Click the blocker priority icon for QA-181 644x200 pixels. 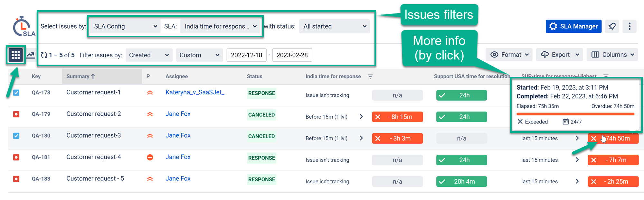[150, 157]
